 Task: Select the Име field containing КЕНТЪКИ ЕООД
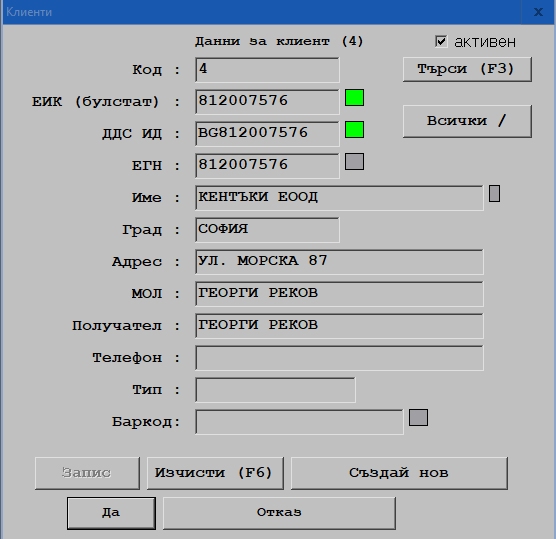click(339, 198)
